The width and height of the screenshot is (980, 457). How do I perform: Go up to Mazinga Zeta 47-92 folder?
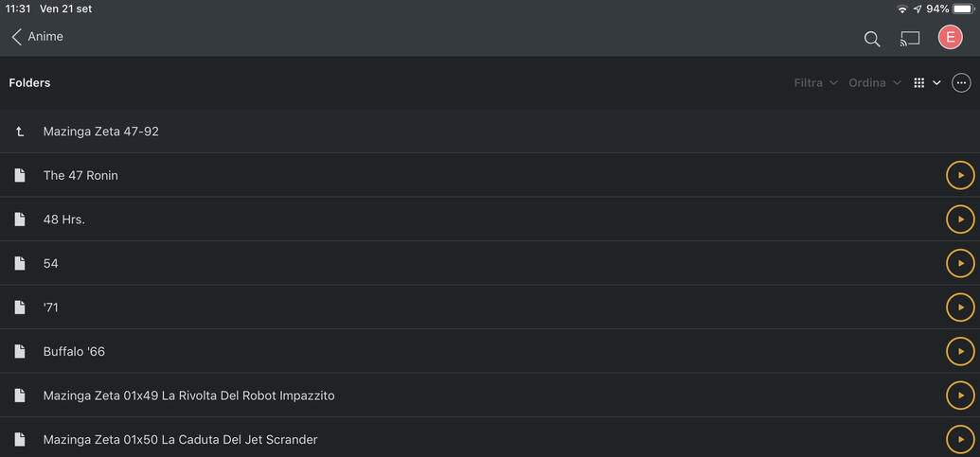(100, 132)
